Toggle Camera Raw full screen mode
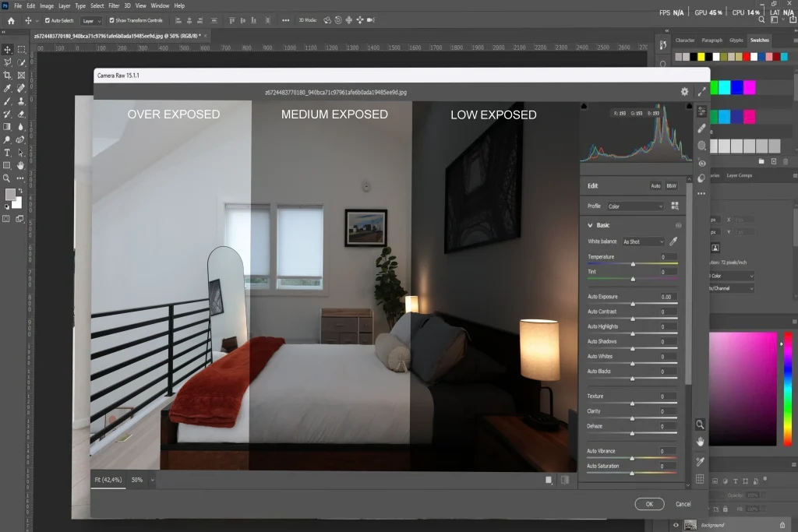798x532 pixels. (x=701, y=92)
